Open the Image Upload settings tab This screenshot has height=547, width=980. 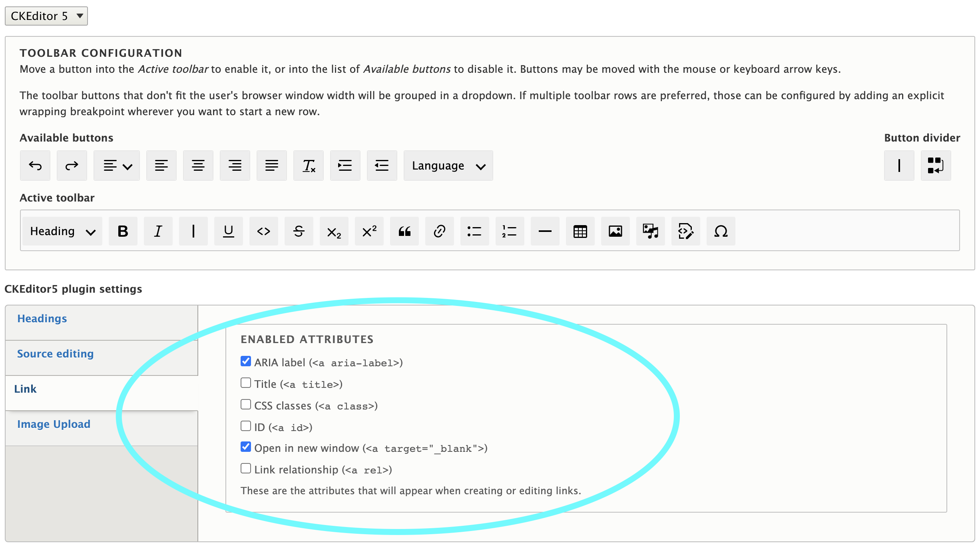(x=54, y=424)
